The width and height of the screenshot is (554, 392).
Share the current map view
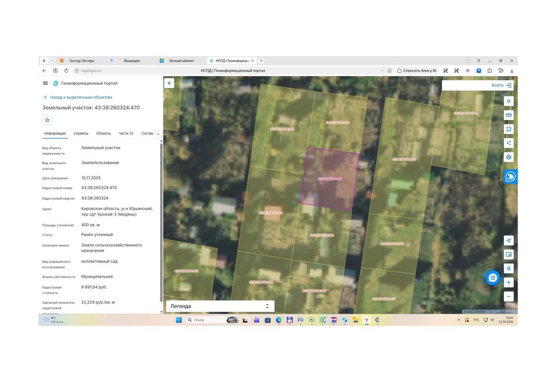tap(508, 143)
